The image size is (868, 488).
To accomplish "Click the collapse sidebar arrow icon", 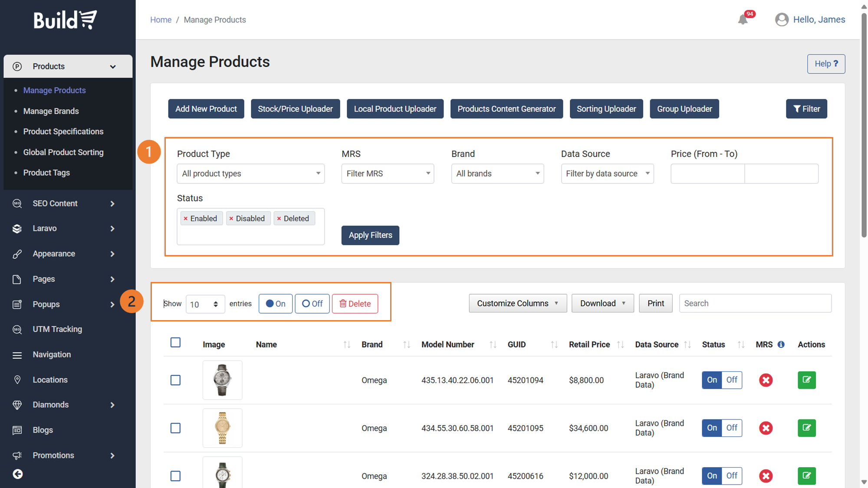I will coord(18,474).
